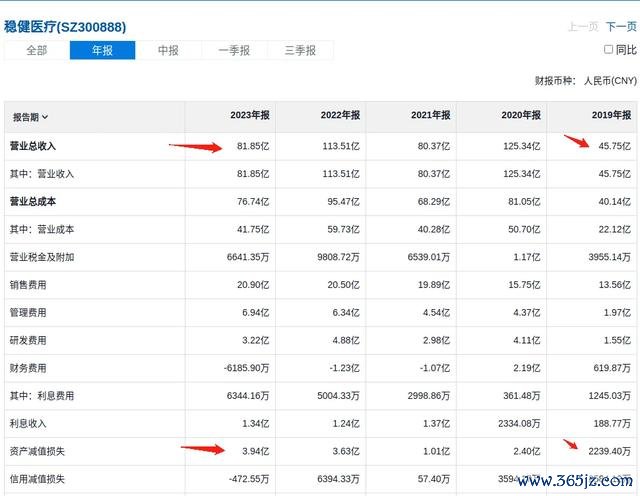Click the disabled 上一页 link

pos(583,27)
